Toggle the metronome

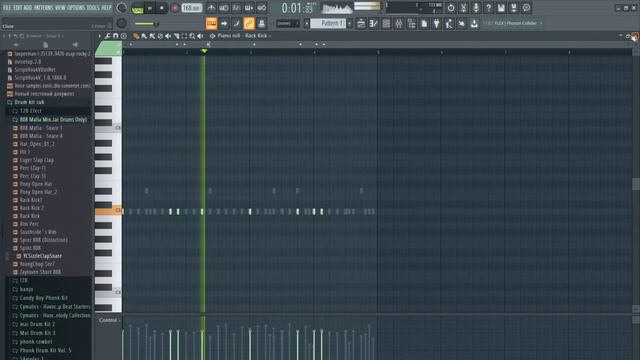coord(211,8)
